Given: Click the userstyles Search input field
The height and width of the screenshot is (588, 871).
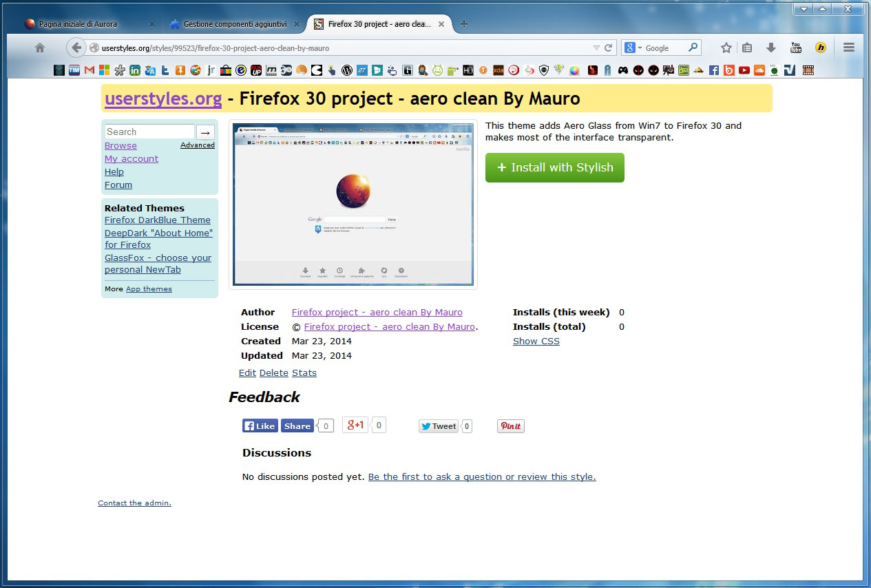Looking at the screenshot, I should click(149, 132).
